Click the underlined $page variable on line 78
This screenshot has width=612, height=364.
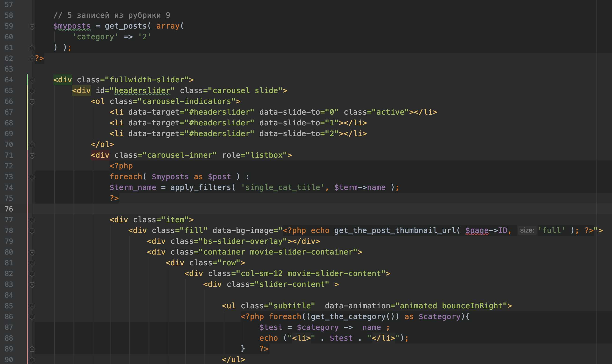[477, 230]
